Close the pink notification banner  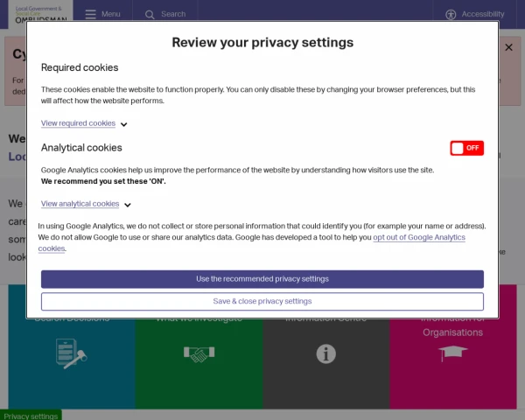(x=508, y=48)
